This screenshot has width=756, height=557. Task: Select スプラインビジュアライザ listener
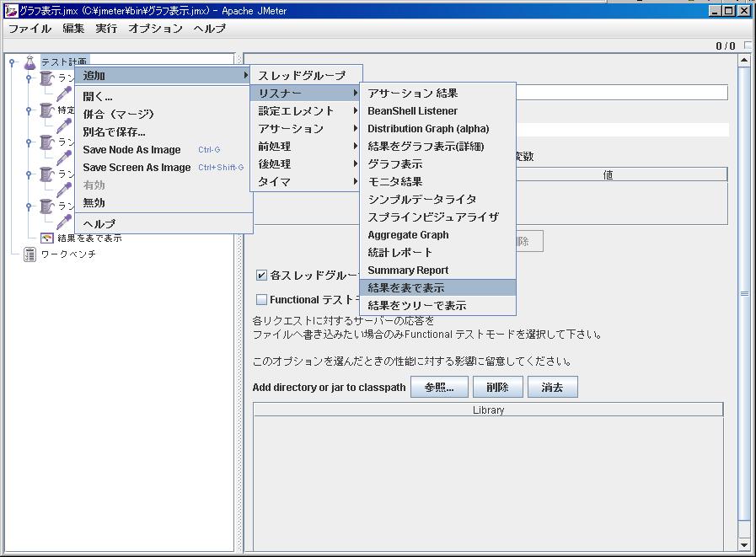437,217
